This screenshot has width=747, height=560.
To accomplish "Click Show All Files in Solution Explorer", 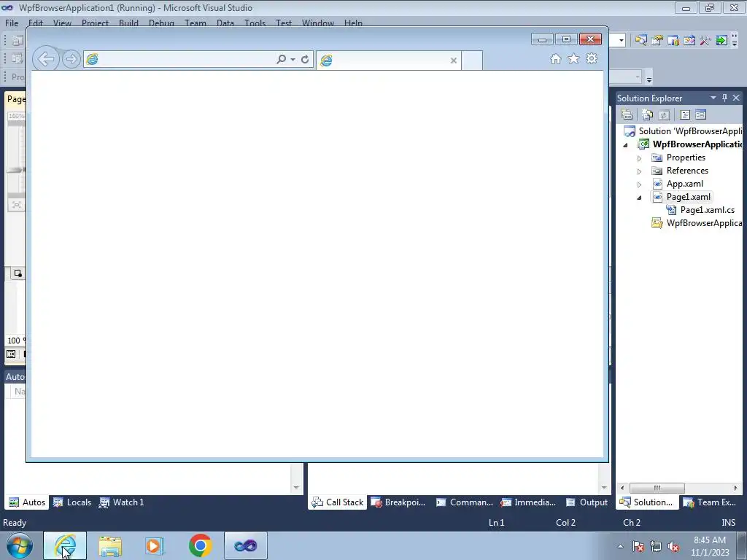I will click(x=648, y=114).
